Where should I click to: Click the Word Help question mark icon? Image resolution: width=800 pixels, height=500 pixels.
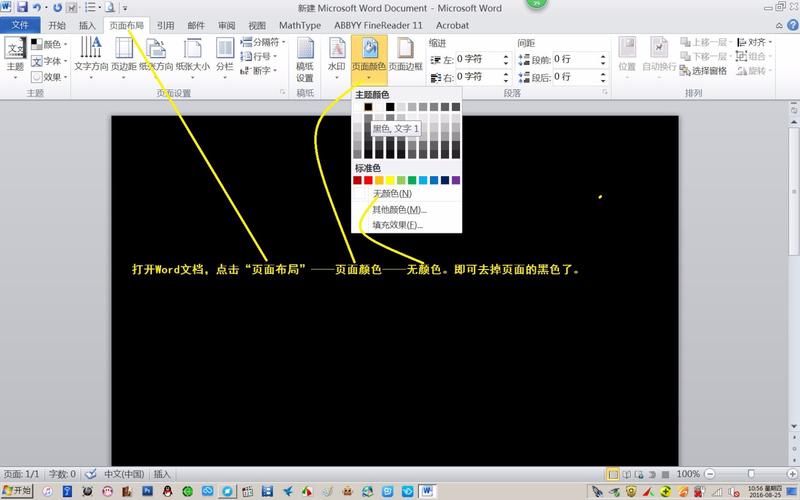(x=793, y=24)
